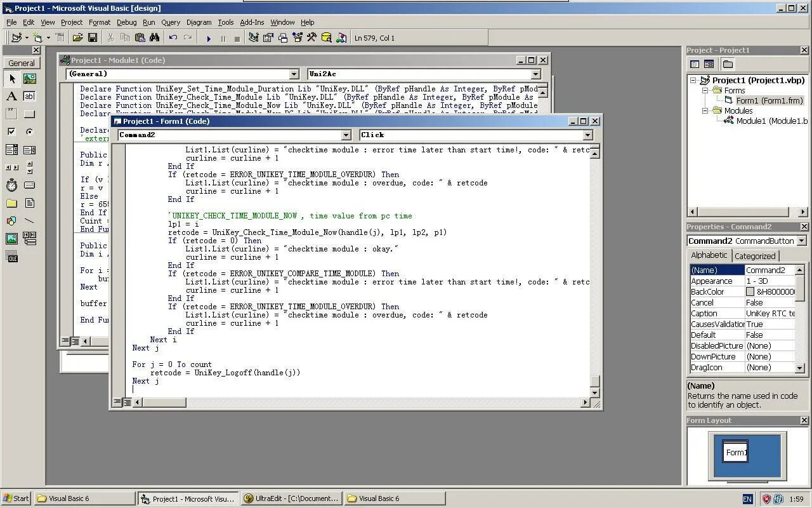Open the Properties object selector dropdown
Image resolution: width=812 pixels, height=508 pixels.
pyautogui.click(x=801, y=241)
